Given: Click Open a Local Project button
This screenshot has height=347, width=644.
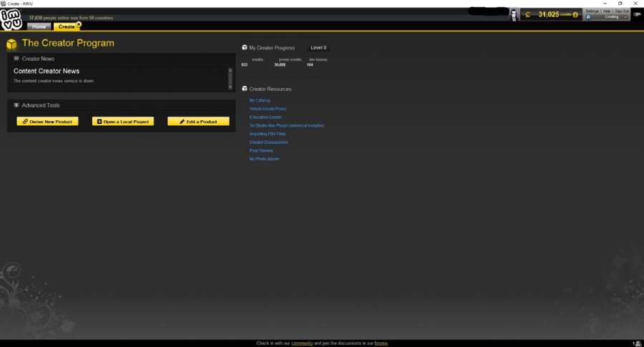Looking at the screenshot, I should pos(123,122).
